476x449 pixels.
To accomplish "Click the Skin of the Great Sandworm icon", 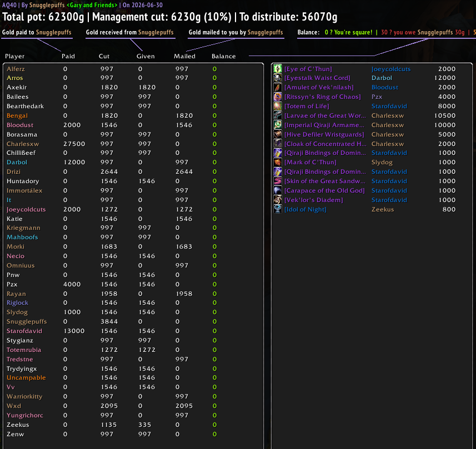I will coord(278,181).
